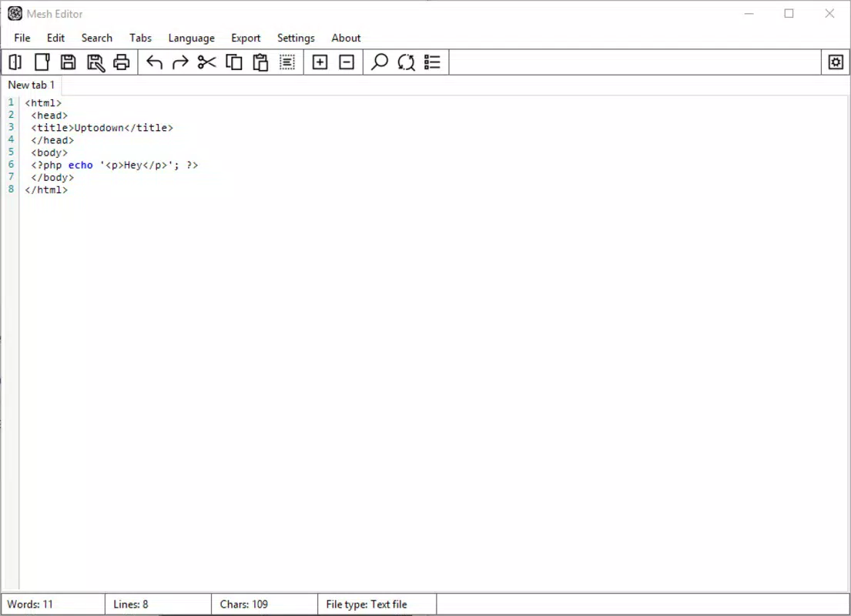Click 'Words: 11' in status bar

click(x=30, y=604)
